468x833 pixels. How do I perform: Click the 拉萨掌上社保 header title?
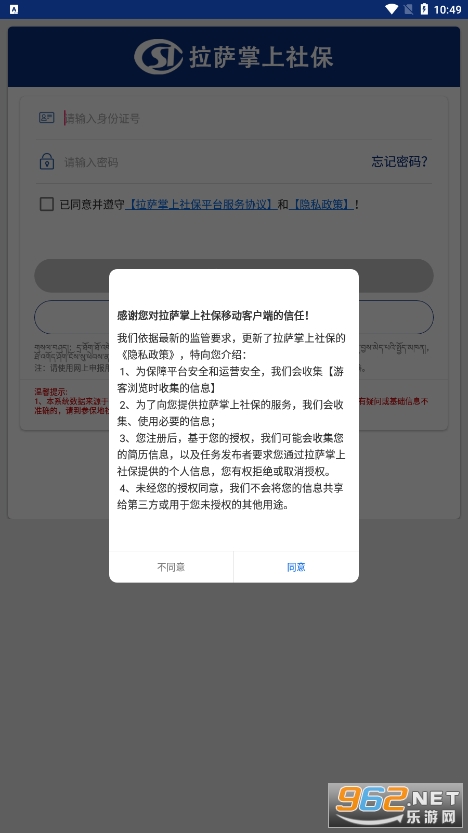261,57
